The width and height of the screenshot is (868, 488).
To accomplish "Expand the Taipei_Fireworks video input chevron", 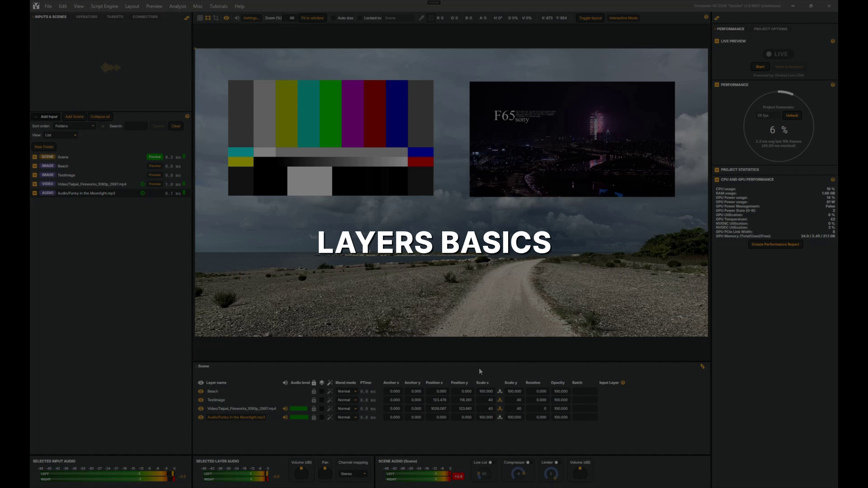I will [x=35, y=184].
